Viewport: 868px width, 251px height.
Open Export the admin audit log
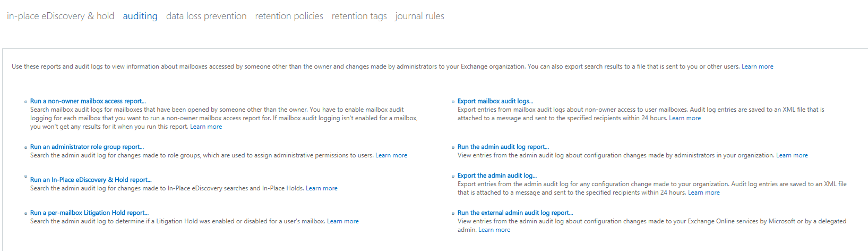(x=497, y=175)
